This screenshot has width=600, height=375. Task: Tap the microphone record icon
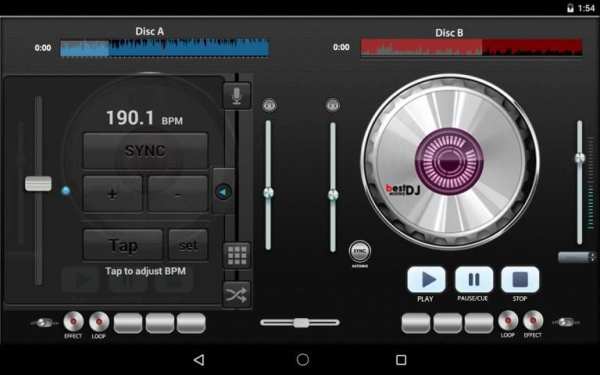pos(237,95)
